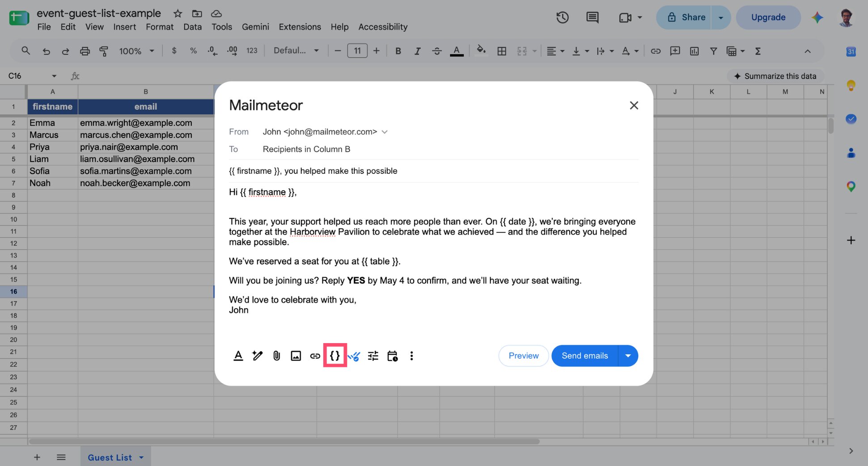Schedule the email with calendar clock icon
The image size is (868, 466).
pyautogui.click(x=392, y=356)
